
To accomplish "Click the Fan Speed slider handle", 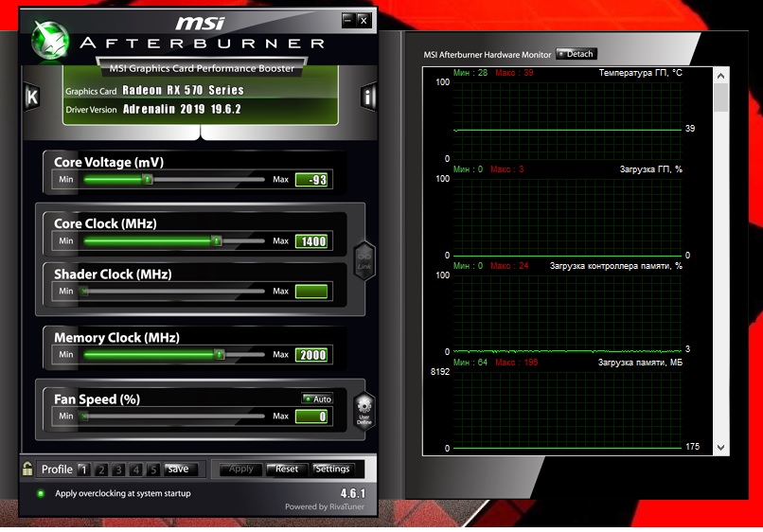I will [x=84, y=417].
